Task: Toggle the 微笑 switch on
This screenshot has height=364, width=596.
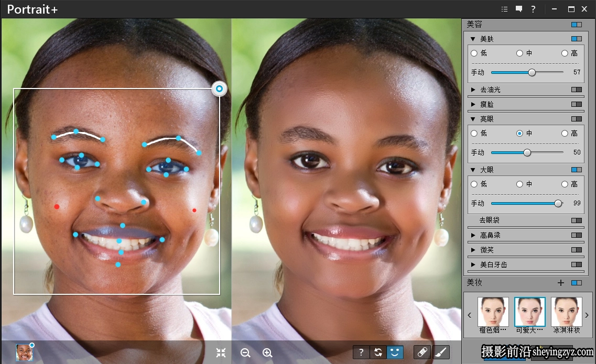Action: click(576, 250)
